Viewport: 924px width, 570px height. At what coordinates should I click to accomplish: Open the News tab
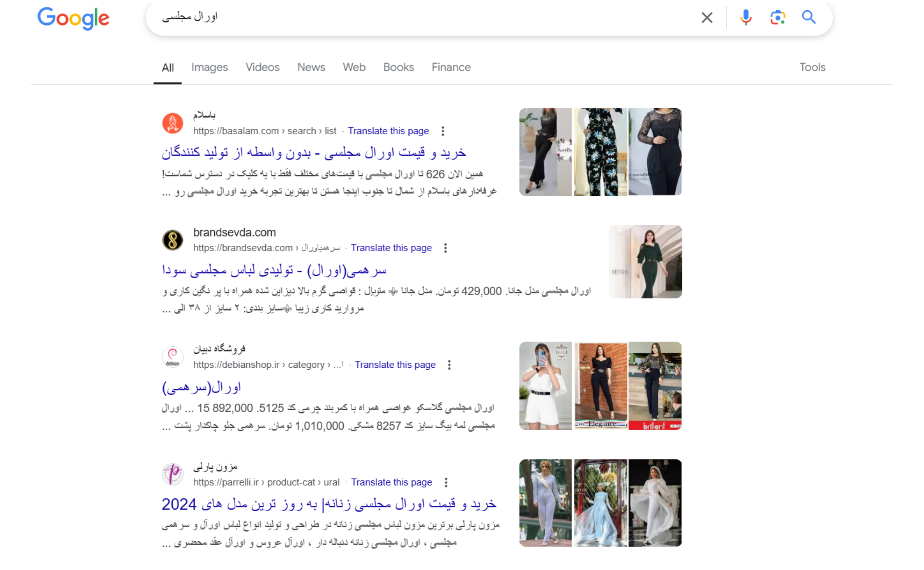click(x=311, y=67)
